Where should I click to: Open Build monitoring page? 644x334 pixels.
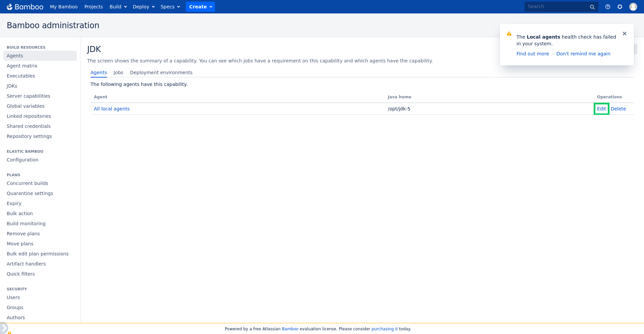[40, 224]
